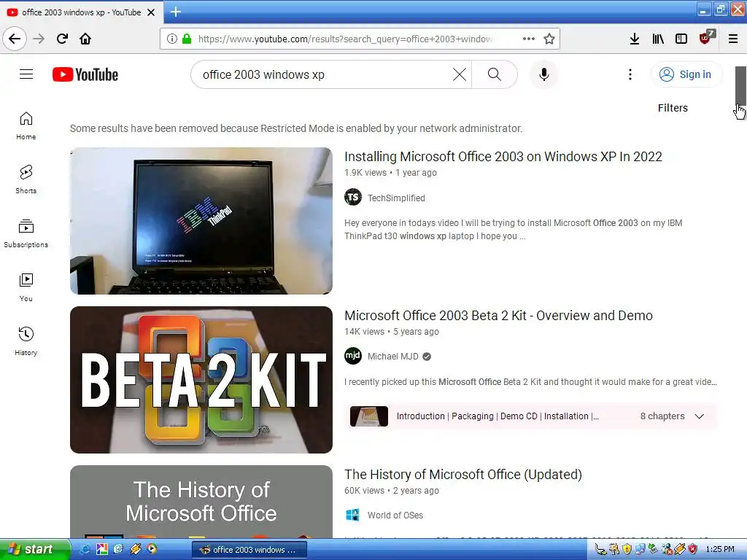The height and width of the screenshot is (560, 747).
Task: Click the green padlock security icon
Action: click(x=187, y=39)
